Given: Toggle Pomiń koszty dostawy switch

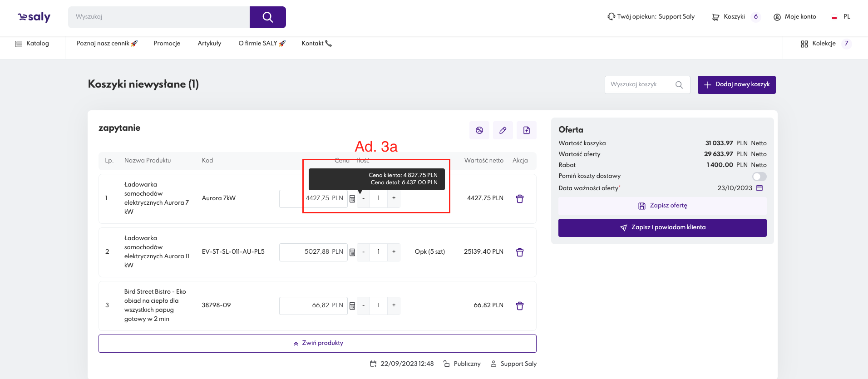Looking at the screenshot, I should click(759, 177).
